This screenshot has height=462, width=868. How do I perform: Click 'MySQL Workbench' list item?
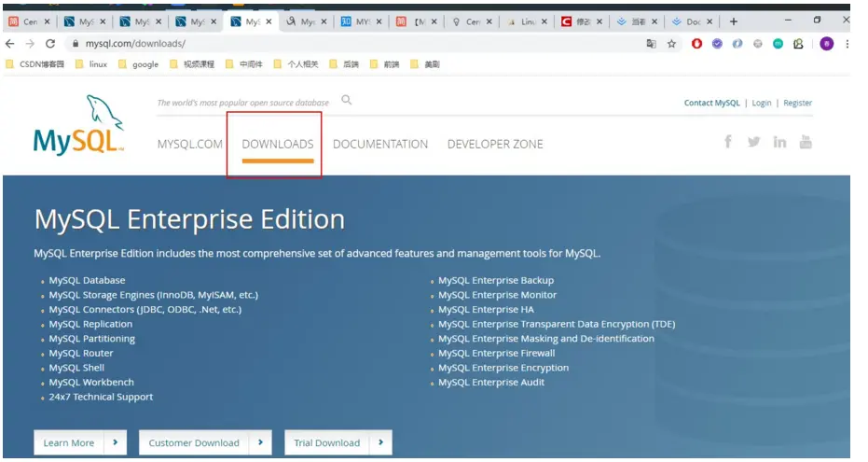pos(91,383)
